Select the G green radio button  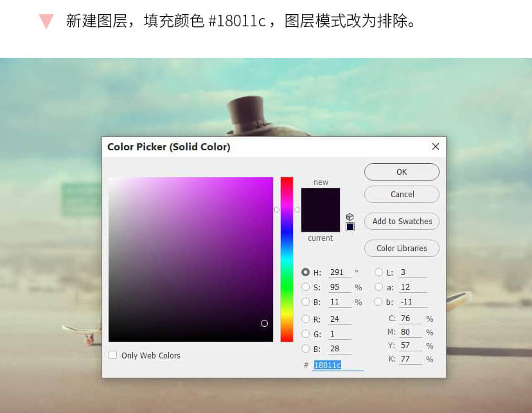click(305, 333)
